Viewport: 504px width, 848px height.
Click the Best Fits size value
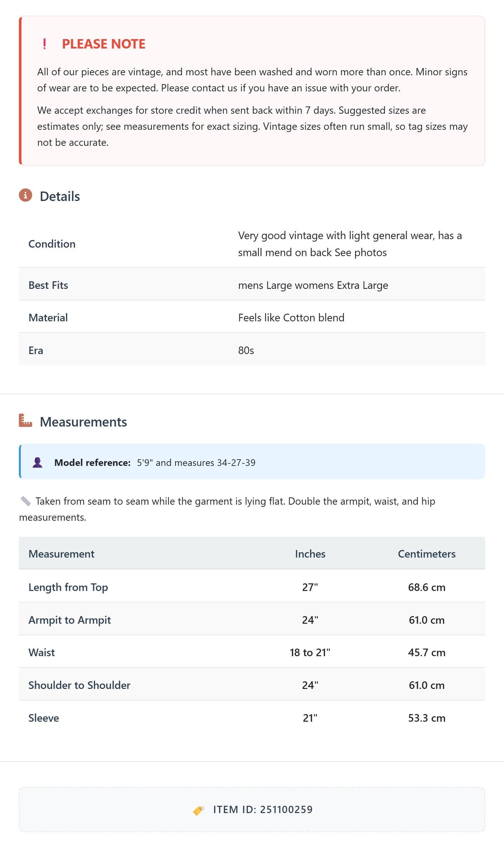click(x=313, y=285)
